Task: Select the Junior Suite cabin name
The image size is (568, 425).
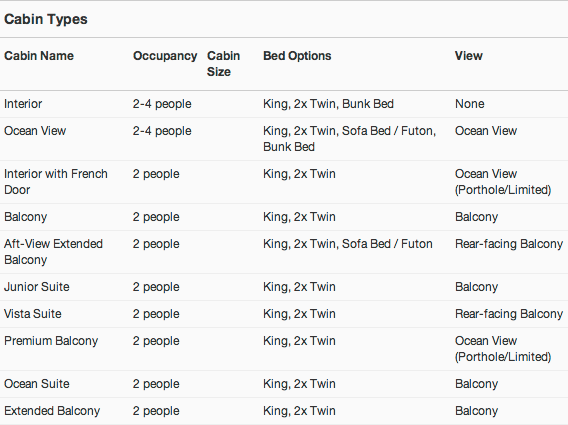Action: pyautogui.click(x=37, y=287)
